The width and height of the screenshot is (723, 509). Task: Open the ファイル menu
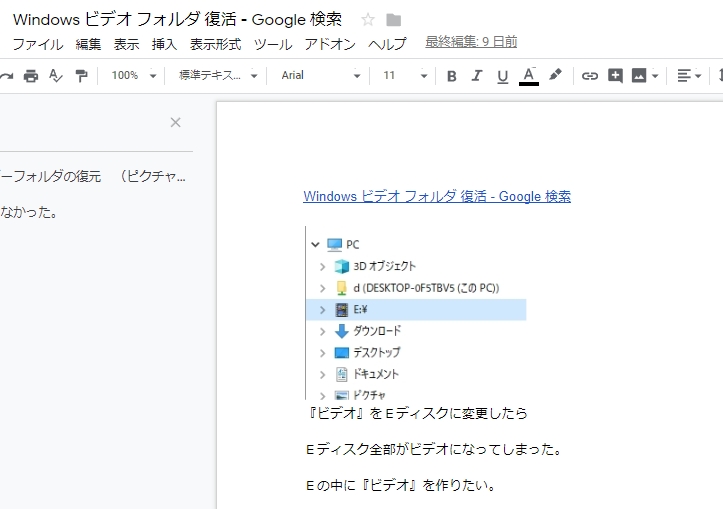point(37,44)
